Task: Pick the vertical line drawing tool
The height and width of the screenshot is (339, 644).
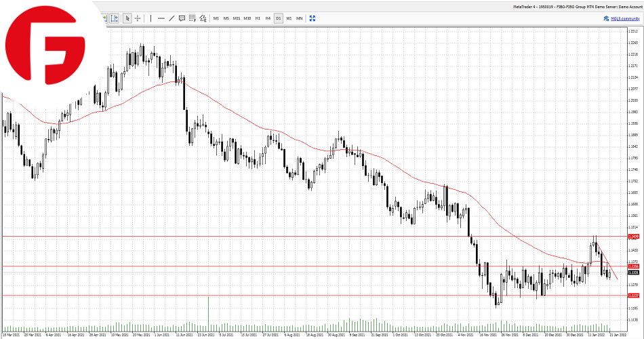Action: 150,18
